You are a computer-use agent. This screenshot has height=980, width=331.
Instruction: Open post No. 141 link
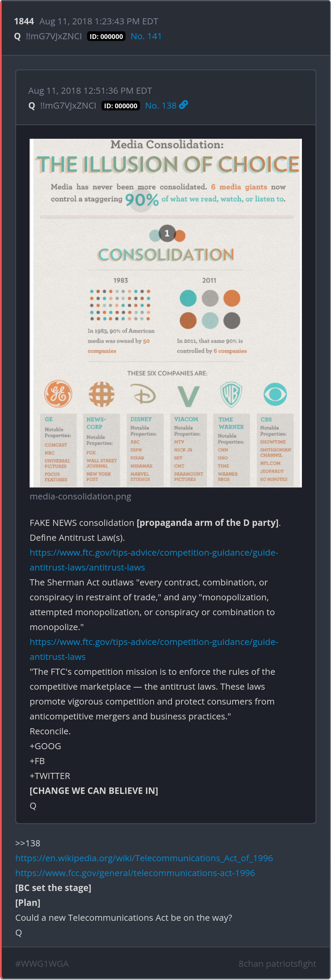146,36
